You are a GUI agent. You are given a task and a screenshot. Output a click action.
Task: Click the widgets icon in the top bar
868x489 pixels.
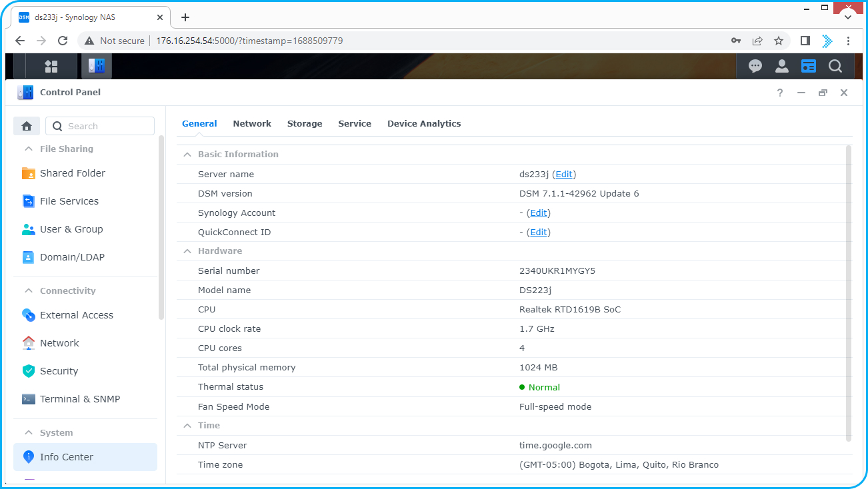click(x=809, y=66)
